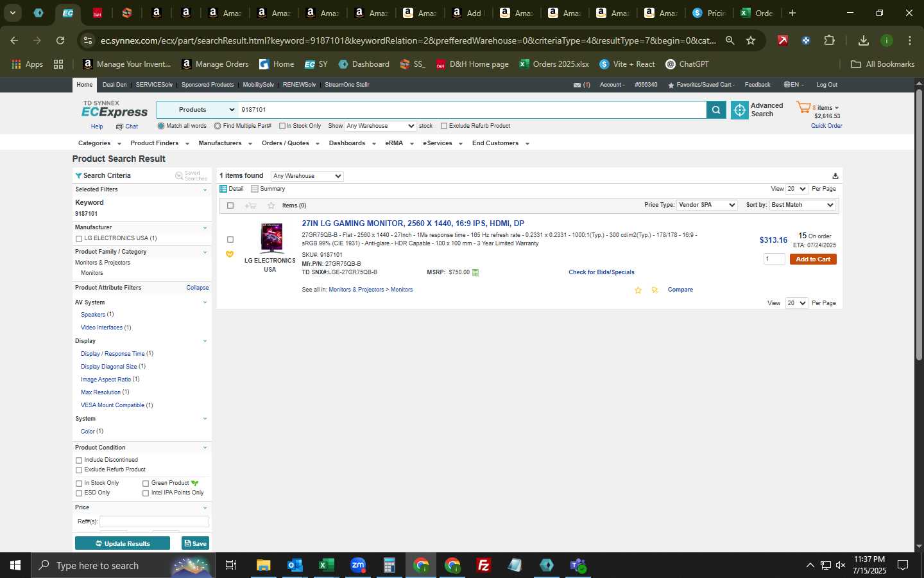The image size is (924, 578).
Task: Check Exclude Refurb Product box in top bar
Action: click(x=443, y=126)
